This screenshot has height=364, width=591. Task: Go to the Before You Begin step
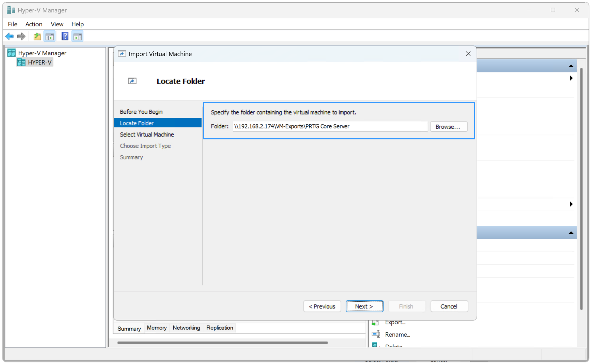click(x=141, y=112)
